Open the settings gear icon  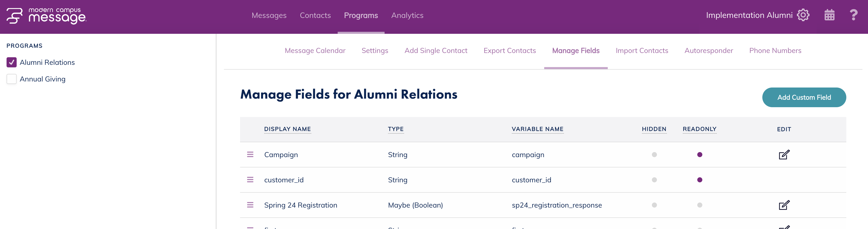(x=803, y=15)
